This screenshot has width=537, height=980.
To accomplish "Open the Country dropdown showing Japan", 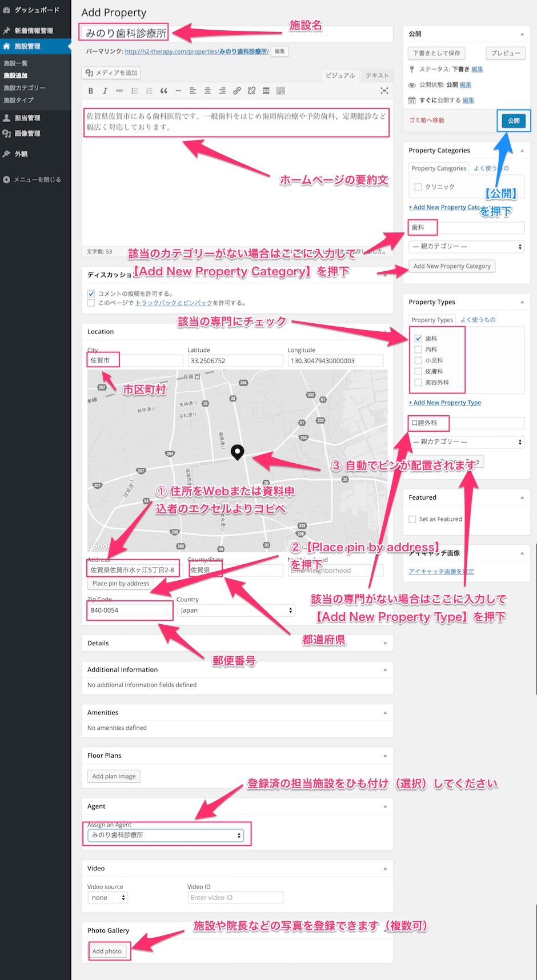I will tap(236, 611).
